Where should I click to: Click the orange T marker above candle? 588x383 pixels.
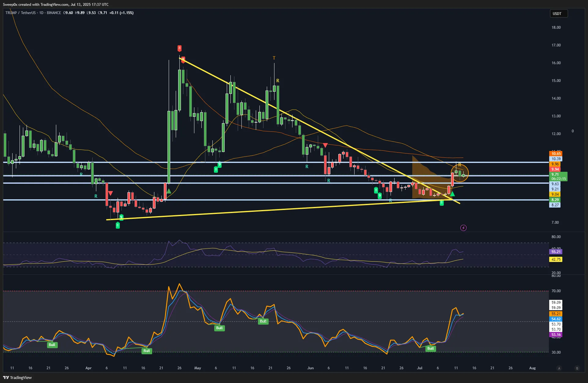274,58
